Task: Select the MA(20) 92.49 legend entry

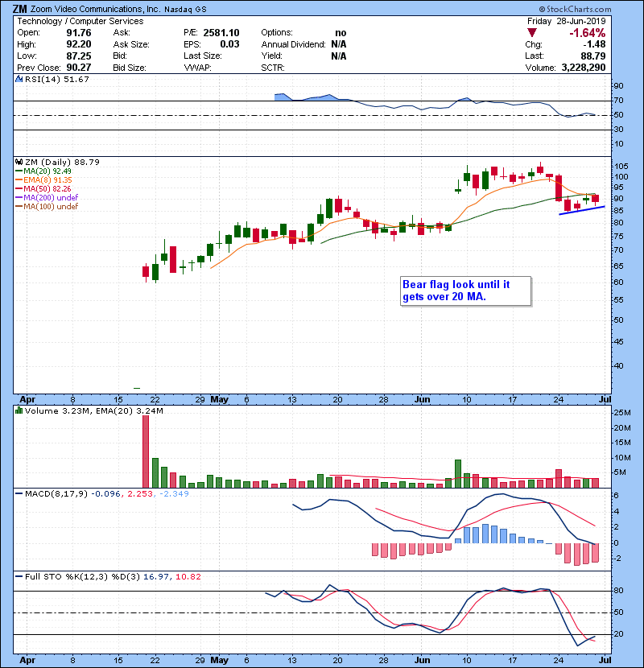Action: click(43, 171)
